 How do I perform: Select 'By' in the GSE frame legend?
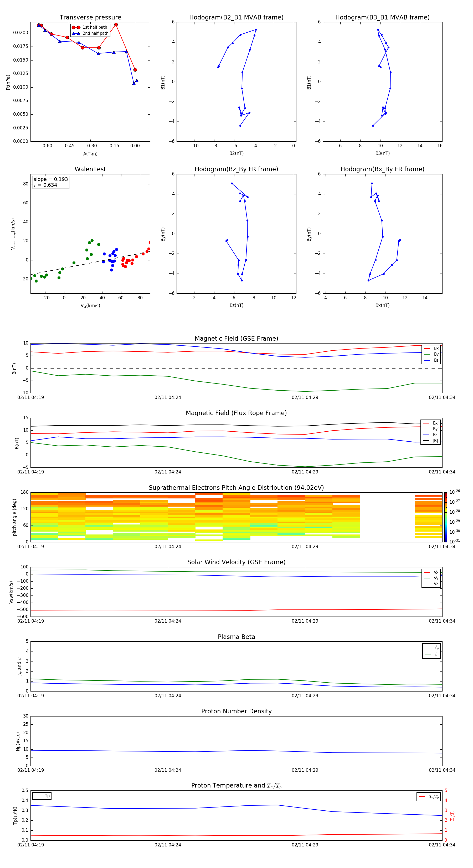pyautogui.click(x=431, y=354)
